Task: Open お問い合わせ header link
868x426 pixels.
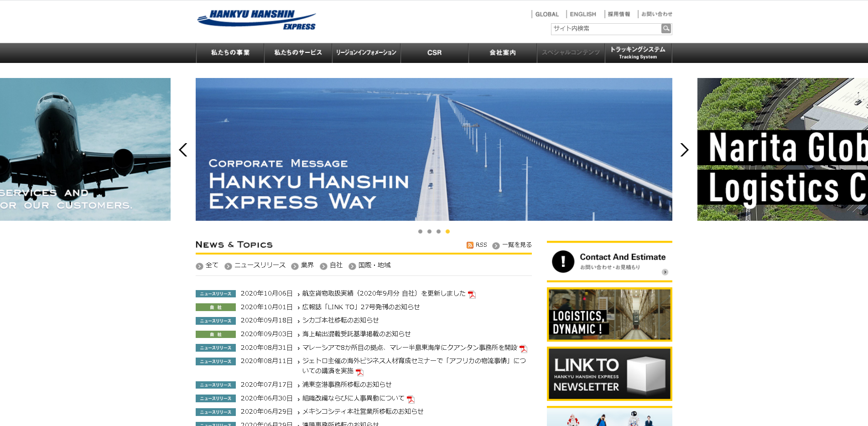Action: (x=656, y=14)
